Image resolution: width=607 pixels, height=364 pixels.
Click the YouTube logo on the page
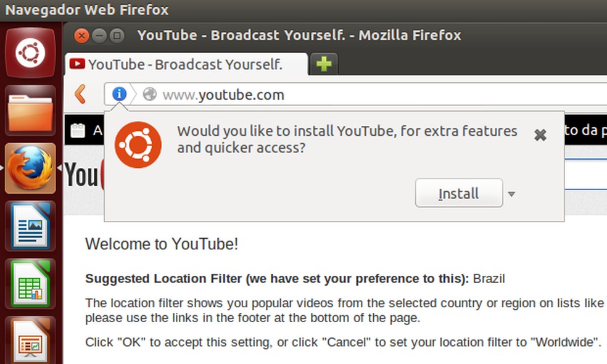[x=84, y=175]
